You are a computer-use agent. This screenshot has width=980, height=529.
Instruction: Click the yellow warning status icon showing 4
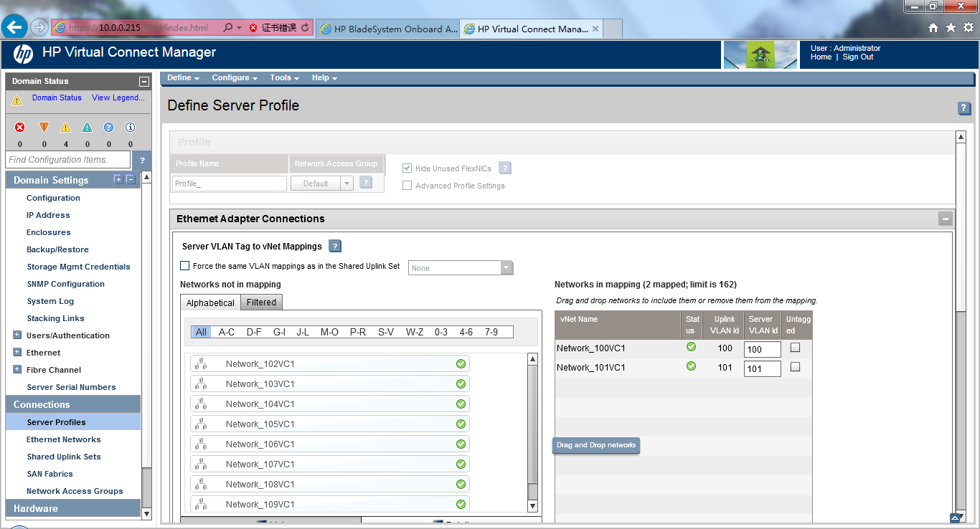point(65,128)
